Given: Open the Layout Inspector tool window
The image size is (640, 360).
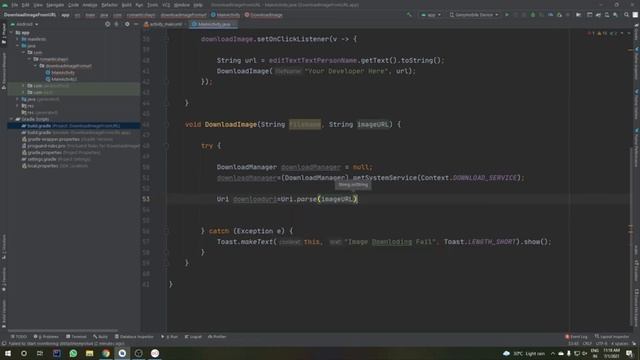Looking at the screenshot, I should pyautogui.click(x=612, y=337).
